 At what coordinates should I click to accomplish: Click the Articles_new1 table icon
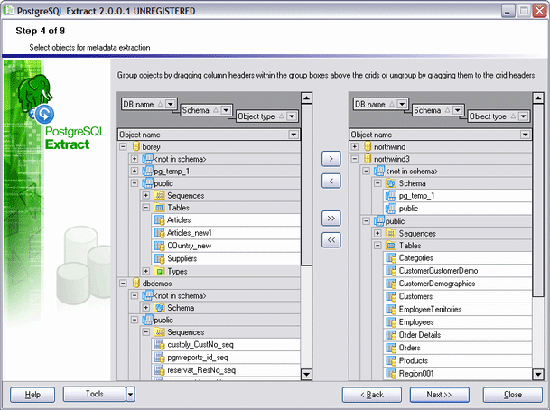tap(159, 233)
